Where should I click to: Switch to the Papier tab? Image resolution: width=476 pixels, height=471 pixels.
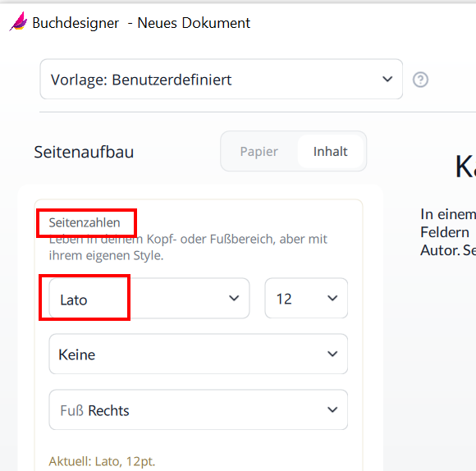pos(259,152)
